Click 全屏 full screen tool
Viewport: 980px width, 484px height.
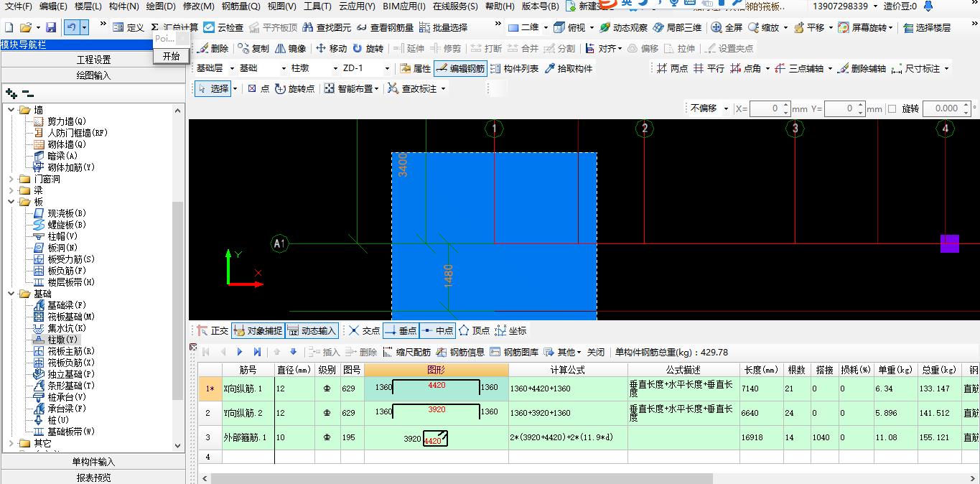tap(727, 27)
